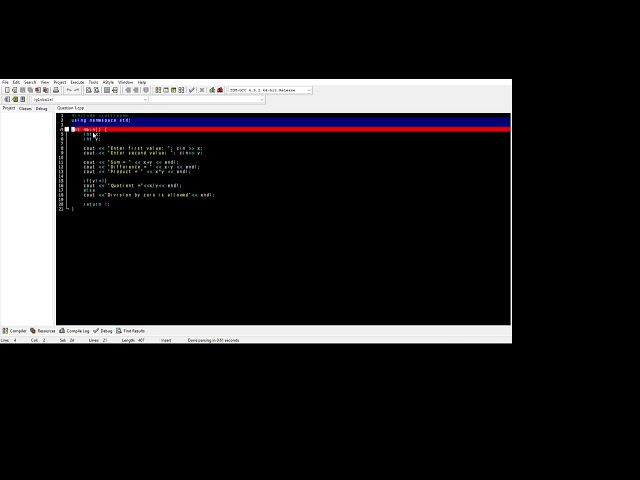Click the Toggle bookmarks icon on second toolbar row
This screenshot has width=640, height=480.
[15, 99]
